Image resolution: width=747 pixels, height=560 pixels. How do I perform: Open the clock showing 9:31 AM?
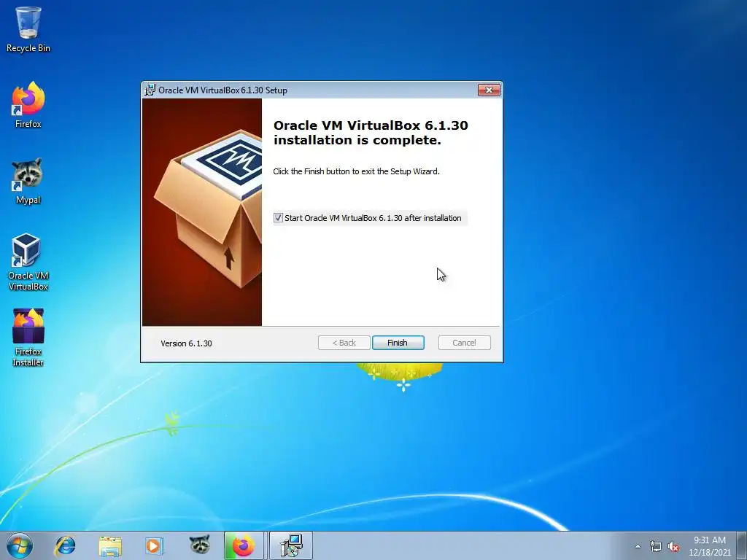(x=709, y=545)
